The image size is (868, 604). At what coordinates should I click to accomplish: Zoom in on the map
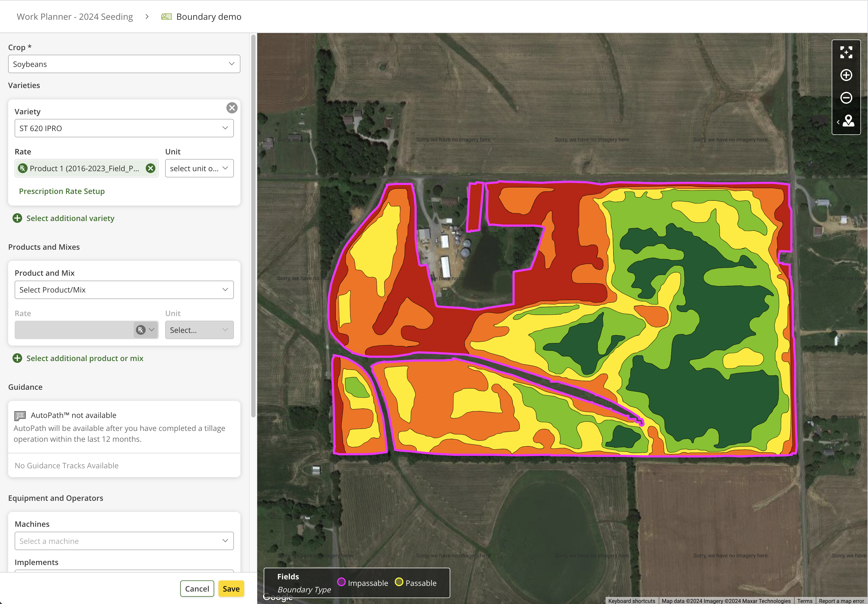[x=846, y=75]
